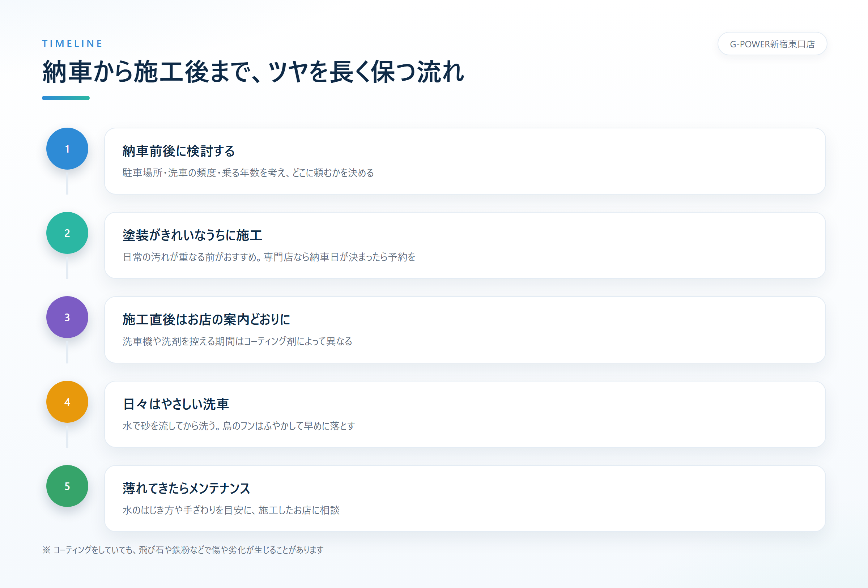Select the teal step 2 circle
This screenshot has width=868, height=588.
tap(67, 233)
